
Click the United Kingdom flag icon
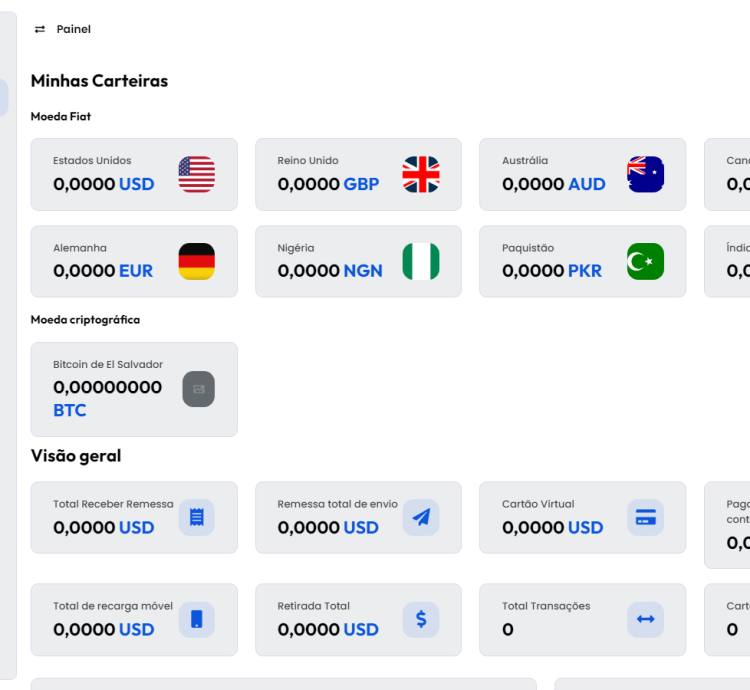point(421,174)
